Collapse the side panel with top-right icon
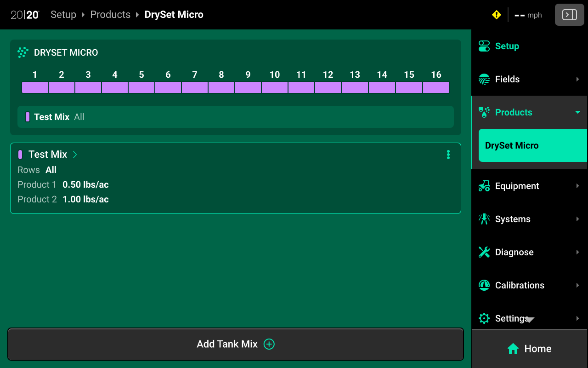The width and height of the screenshot is (588, 368). coord(569,15)
